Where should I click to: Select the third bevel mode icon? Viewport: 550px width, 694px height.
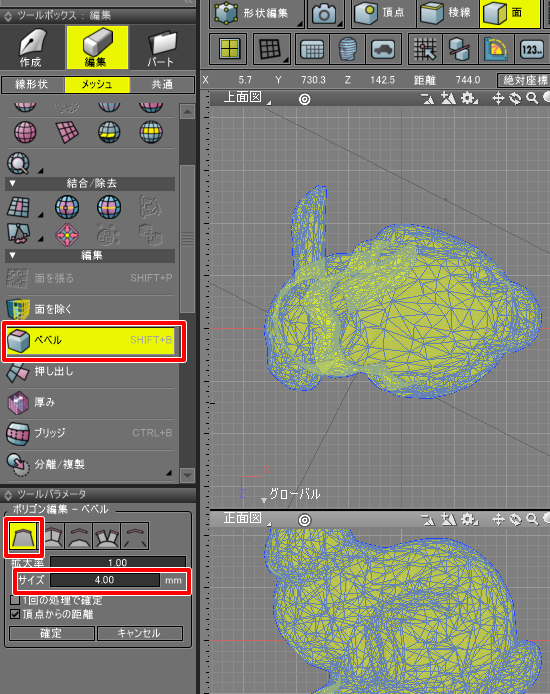click(80, 536)
